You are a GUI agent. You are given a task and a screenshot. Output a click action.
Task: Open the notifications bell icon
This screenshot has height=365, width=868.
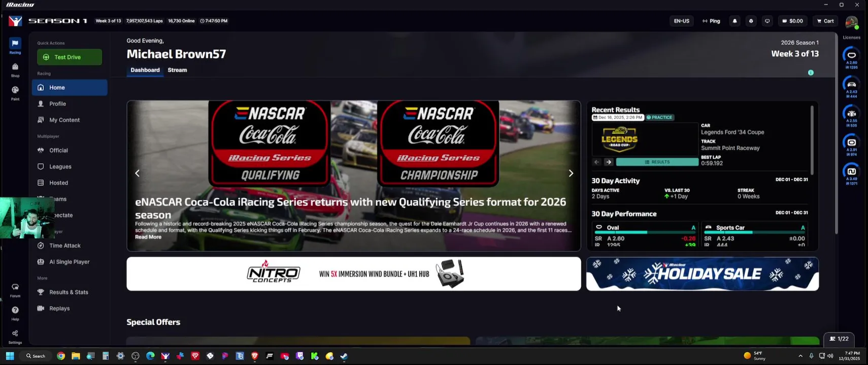(x=735, y=21)
